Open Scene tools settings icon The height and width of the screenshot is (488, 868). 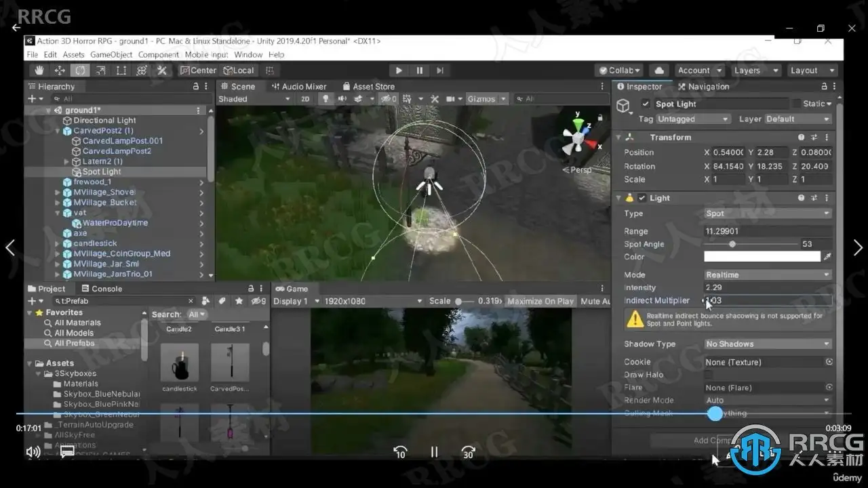435,99
